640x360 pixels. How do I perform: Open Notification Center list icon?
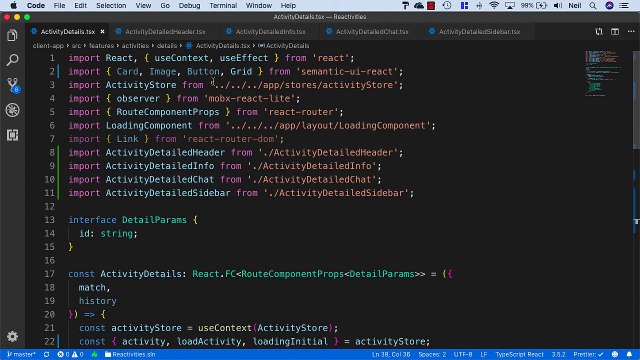624,5
